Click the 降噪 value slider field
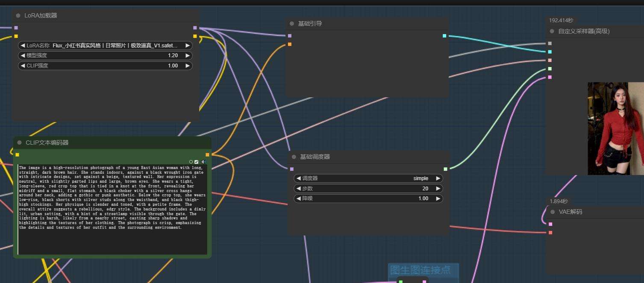The width and height of the screenshot is (644, 283). (x=368, y=199)
